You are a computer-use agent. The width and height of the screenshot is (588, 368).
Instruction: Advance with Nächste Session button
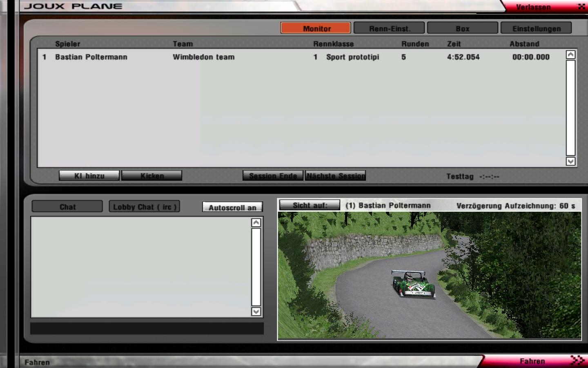(x=336, y=176)
